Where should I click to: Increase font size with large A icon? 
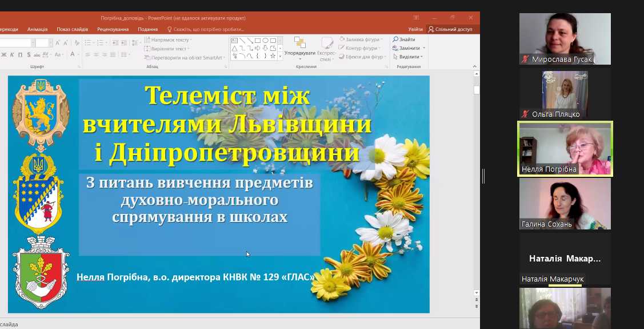point(58,43)
